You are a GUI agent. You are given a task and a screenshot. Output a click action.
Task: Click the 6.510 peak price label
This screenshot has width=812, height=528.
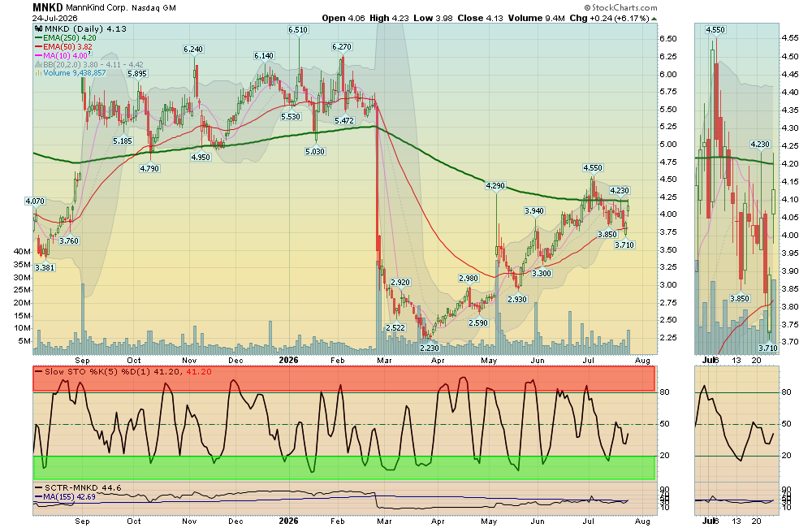[x=298, y=30]
